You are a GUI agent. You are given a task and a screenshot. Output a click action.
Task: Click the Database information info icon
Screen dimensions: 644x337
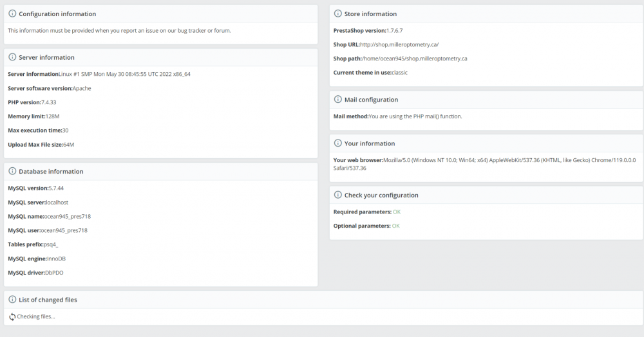coord(13,172)
